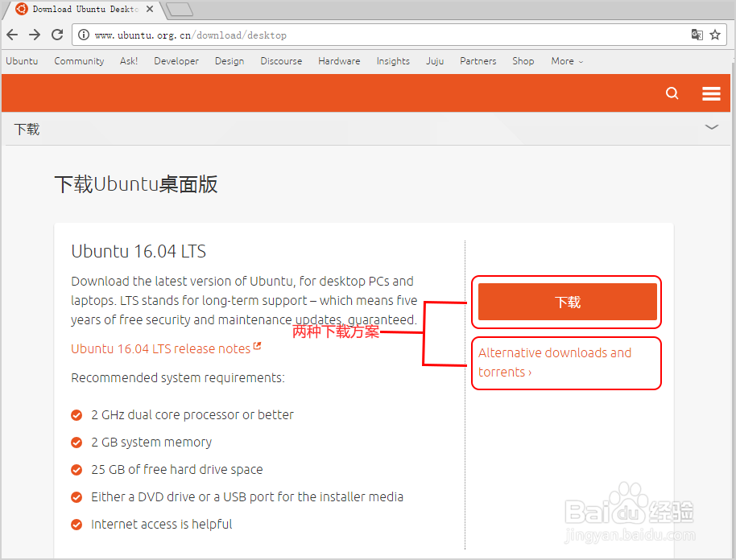Open the Shop nav link

click(523, 61)
